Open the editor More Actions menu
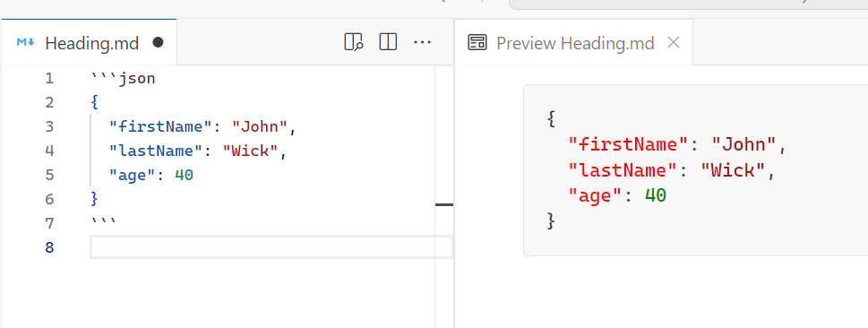The width and height of the screenshot is (868, 328). (x=423, y=42)
